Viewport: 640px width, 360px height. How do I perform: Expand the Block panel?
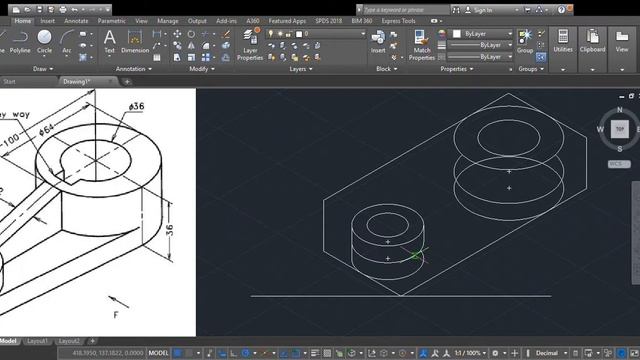pyautogui.click(x=387, y=69)
